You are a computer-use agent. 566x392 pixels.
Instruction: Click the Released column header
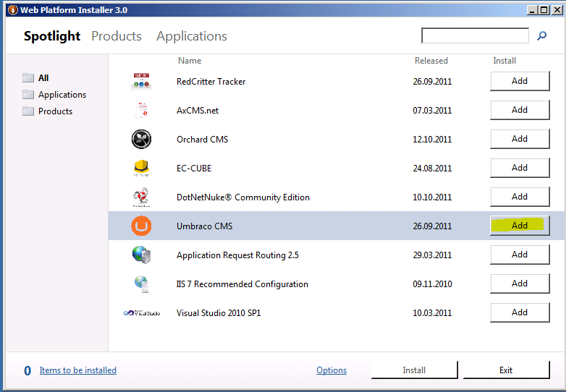tap(431, 61)
